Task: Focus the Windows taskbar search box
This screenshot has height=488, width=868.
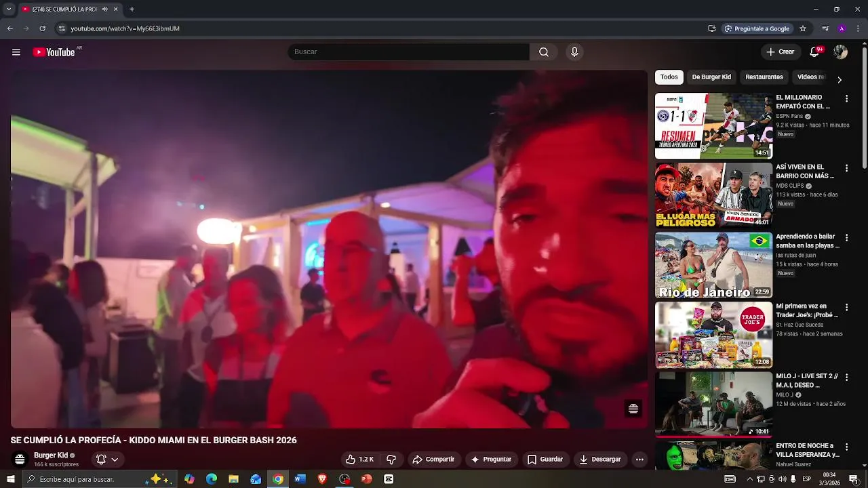Action: click(100, 479)
